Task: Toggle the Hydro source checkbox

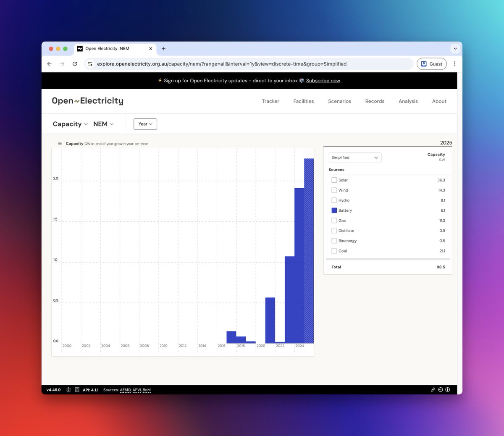Action: coord(334,200)
